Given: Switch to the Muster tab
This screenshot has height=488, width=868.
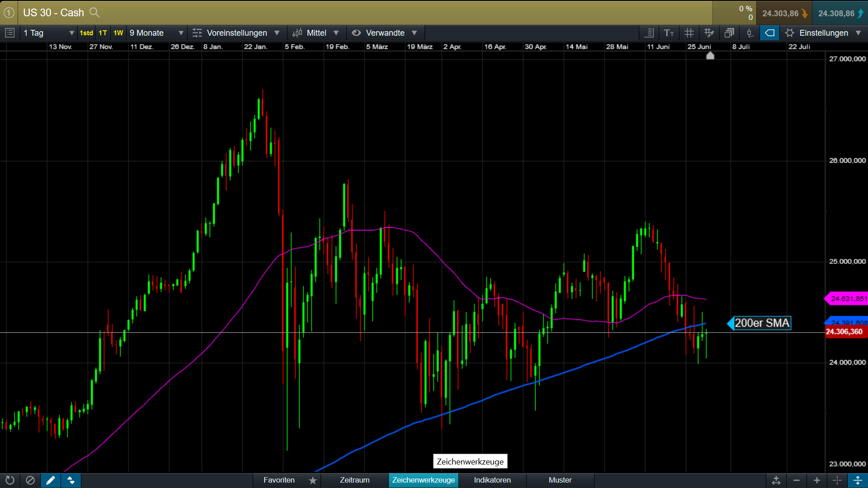Looking at the screenshot, I should (x=560, y=480).
